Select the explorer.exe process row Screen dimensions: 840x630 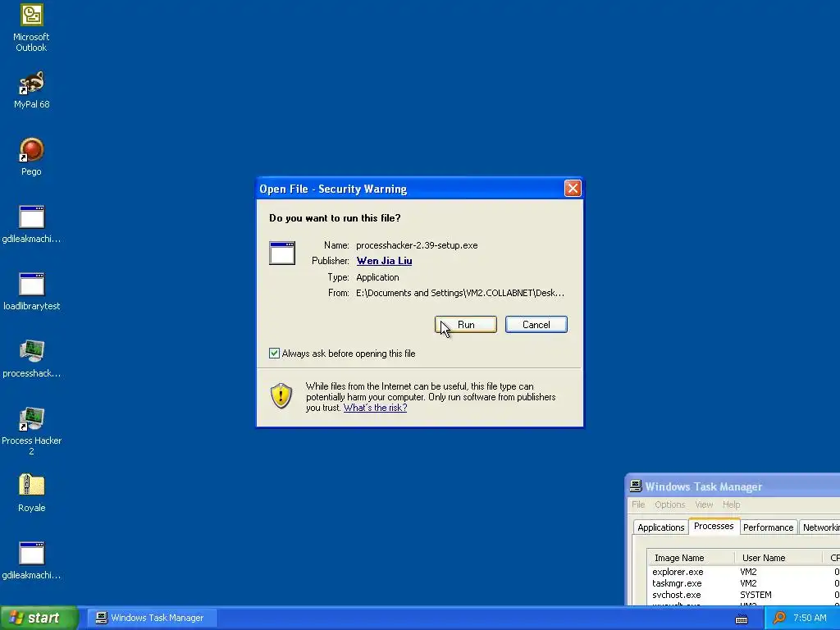[743, 572]
